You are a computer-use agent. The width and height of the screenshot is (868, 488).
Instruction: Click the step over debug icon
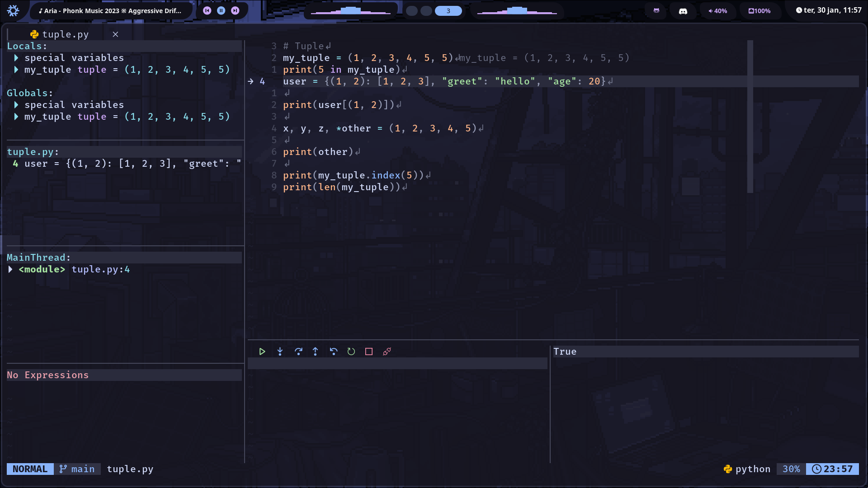point(298,352)
